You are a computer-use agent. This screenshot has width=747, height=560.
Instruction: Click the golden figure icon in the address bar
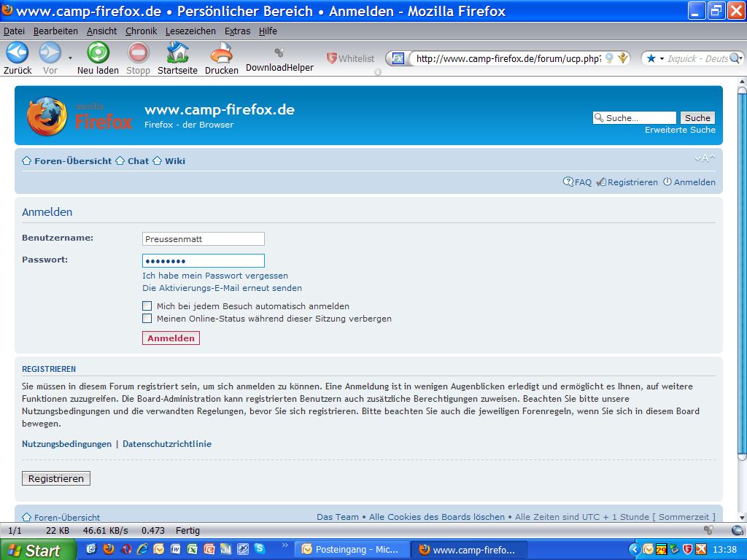(623, 58)
